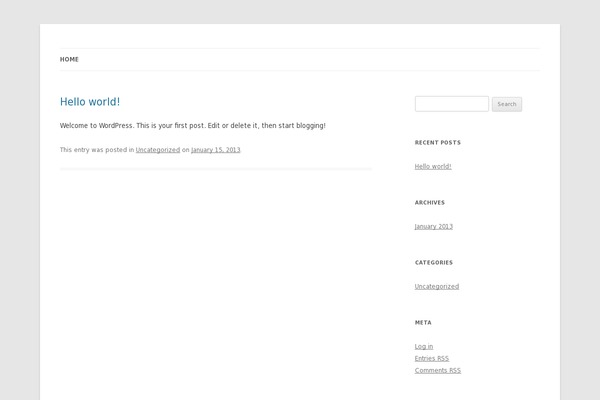Screen dimensions: 600x400
Task: Open the Entries RSS feed link
Action: (x=432, y=358)
